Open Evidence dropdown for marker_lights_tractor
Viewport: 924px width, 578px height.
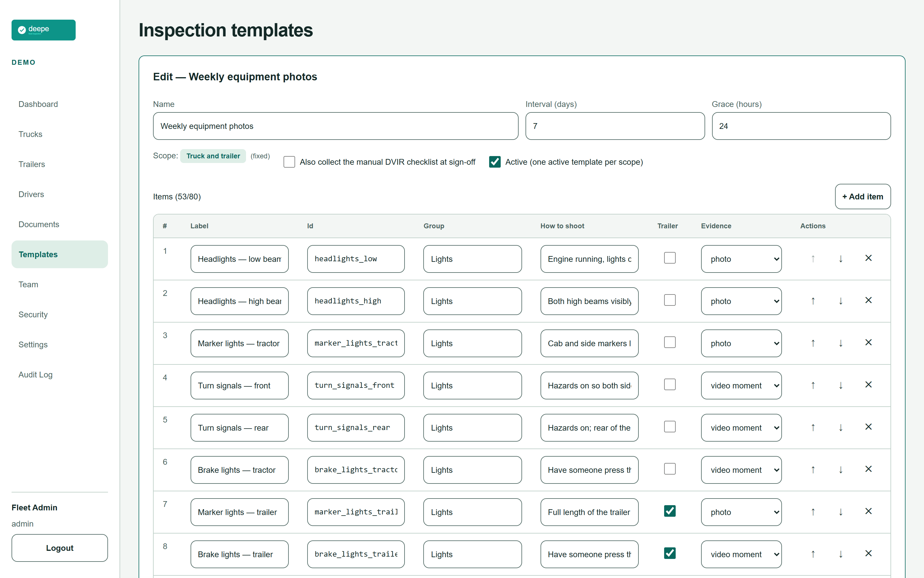pyautogui.click(x=741, y=343)
